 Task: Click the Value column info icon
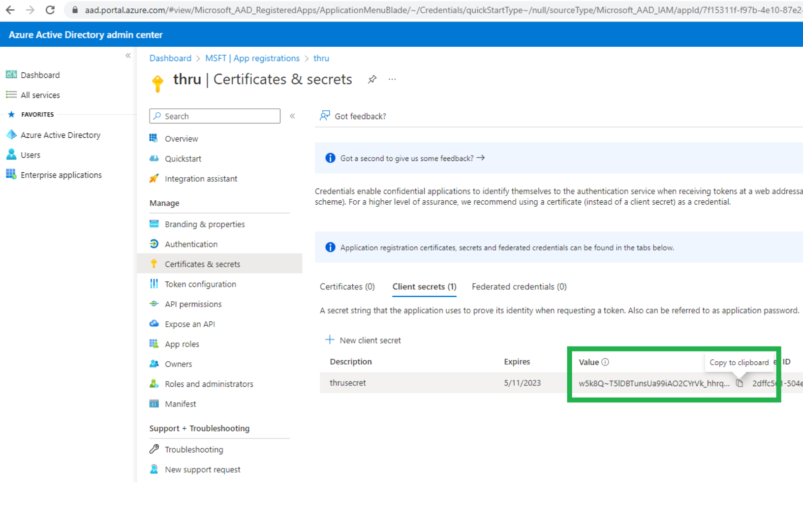[x=605, y=362]
